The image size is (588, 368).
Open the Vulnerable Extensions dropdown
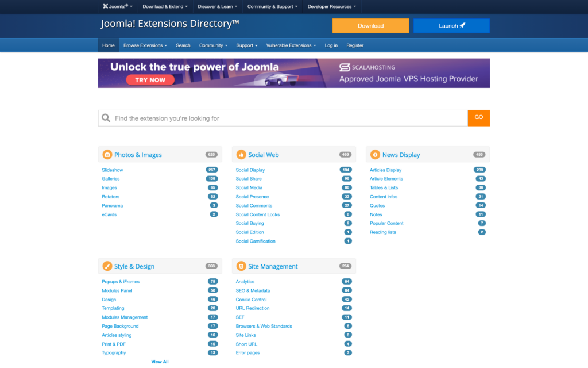pos(291,45)
